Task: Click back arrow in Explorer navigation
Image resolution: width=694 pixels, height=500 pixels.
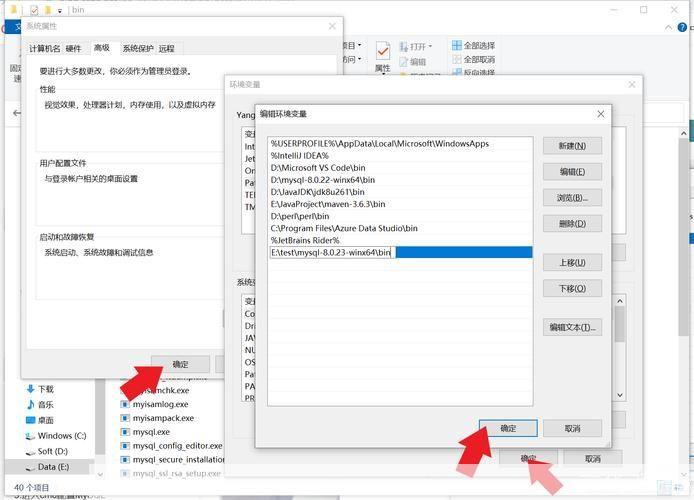Action: coord(17,113)
